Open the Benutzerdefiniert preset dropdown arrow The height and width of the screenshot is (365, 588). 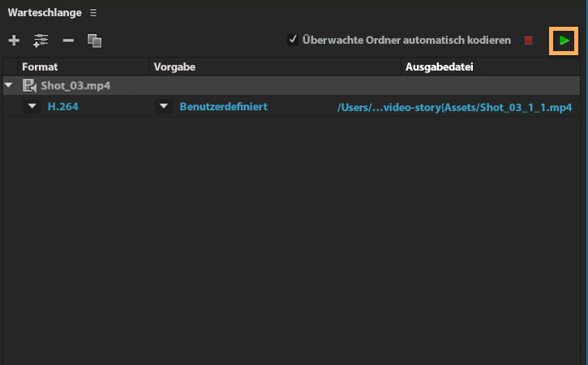(x=164, y=106)
